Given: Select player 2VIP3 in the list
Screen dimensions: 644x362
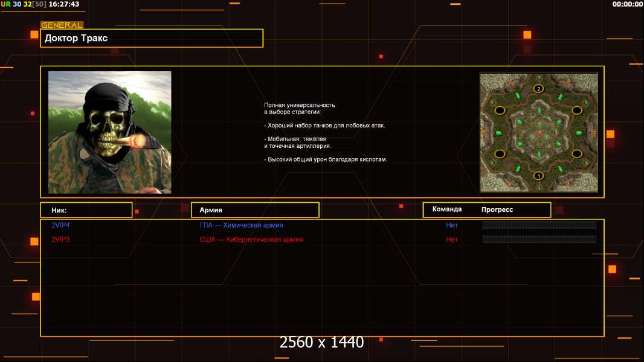Looking at the screenshot, I should [x=60, y=240].
